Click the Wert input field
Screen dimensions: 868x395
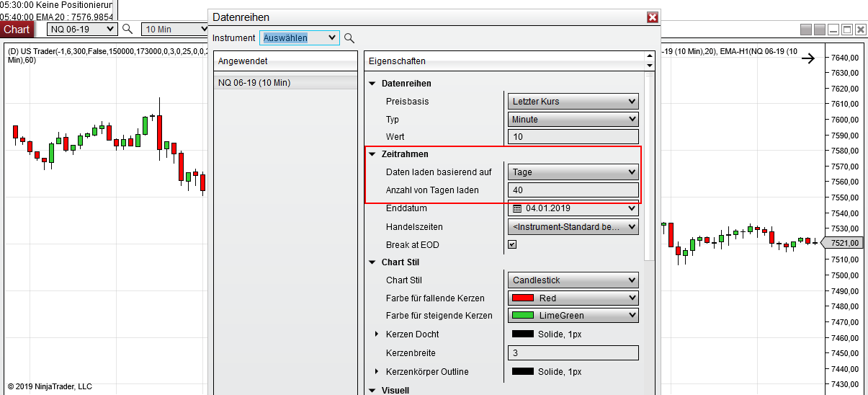click(573, 137)
